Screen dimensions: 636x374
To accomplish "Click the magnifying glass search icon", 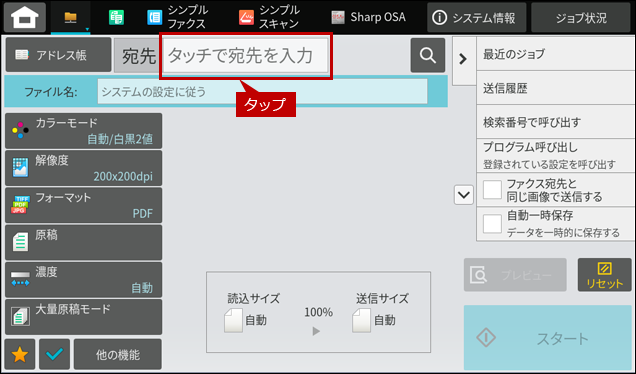I will [x=428, y=55].
